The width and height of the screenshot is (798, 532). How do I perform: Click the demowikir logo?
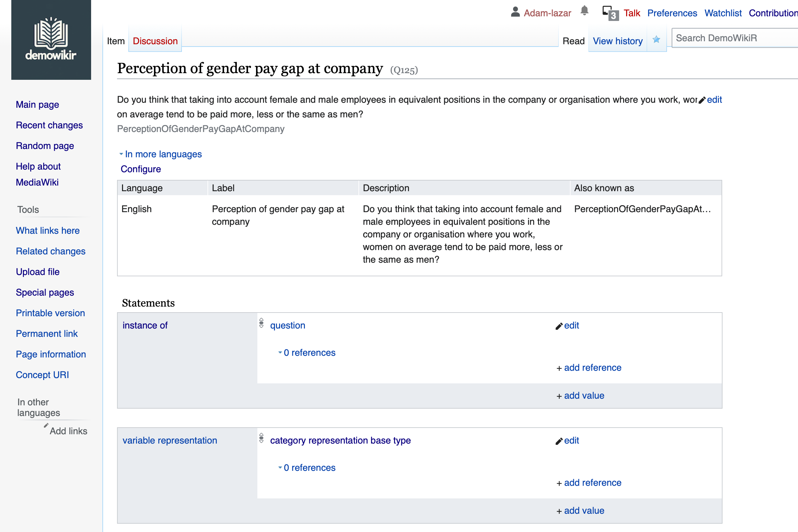pos(51,40)
